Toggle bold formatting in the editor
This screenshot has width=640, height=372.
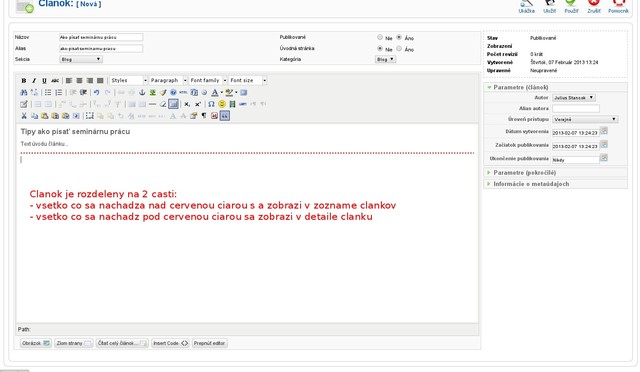tap(24, 80)
